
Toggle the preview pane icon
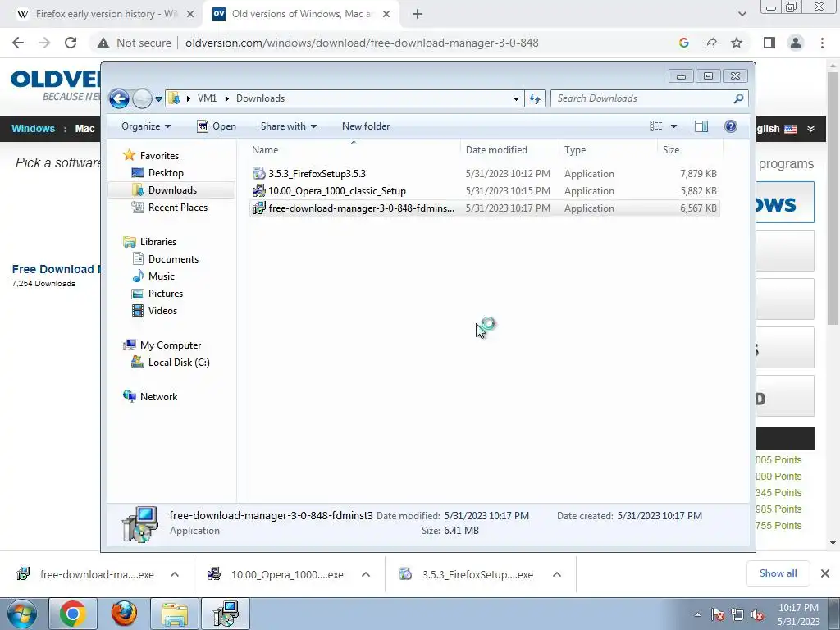(x=701, y=126)
